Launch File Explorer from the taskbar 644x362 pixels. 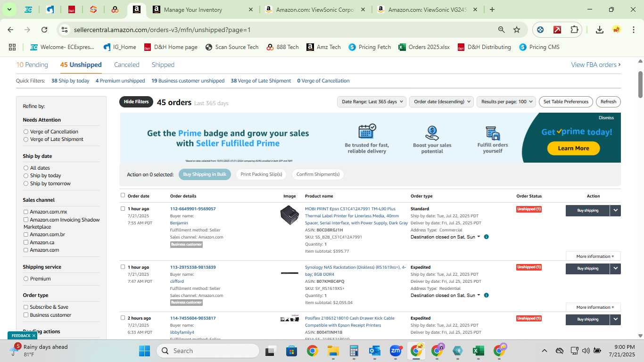coord(333,351)
